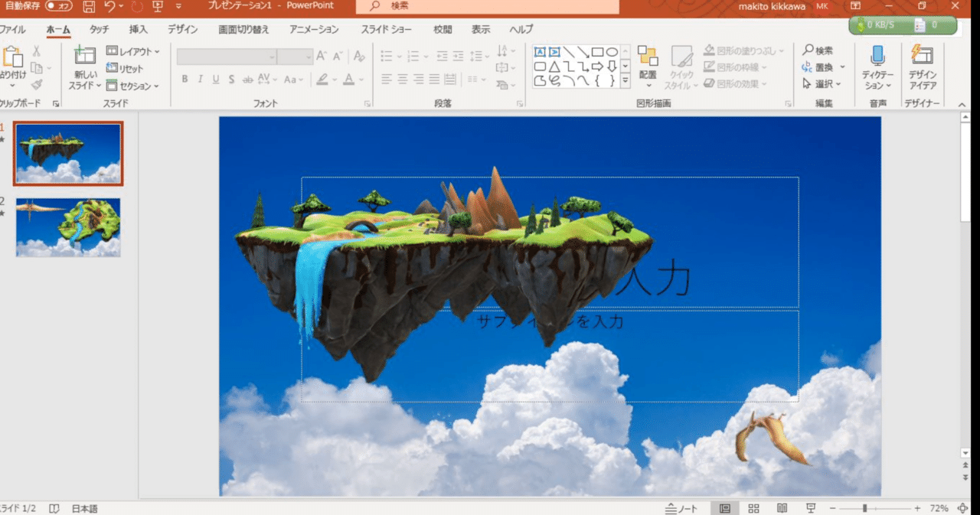This screenshot has height=515, width=980.
Task: Click the 置換 (Replace) icon
Action: pyautogui.click(x=823, y=65)
